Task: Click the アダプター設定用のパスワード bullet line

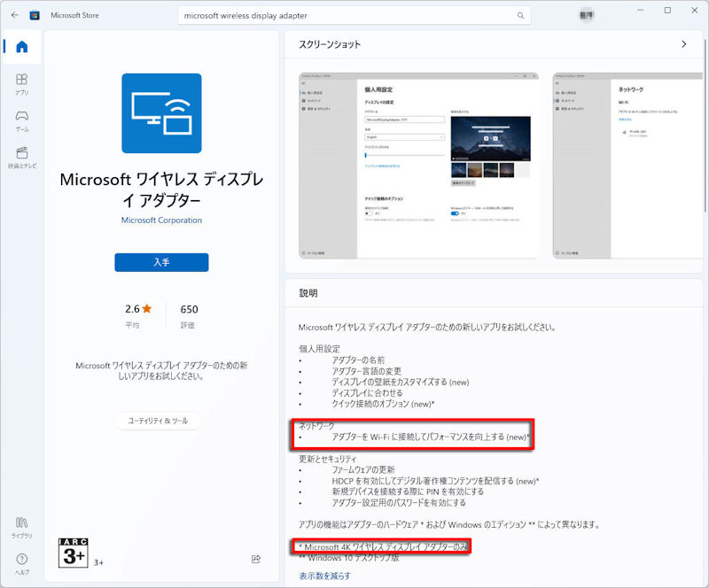Action: (x=398, y=503)
